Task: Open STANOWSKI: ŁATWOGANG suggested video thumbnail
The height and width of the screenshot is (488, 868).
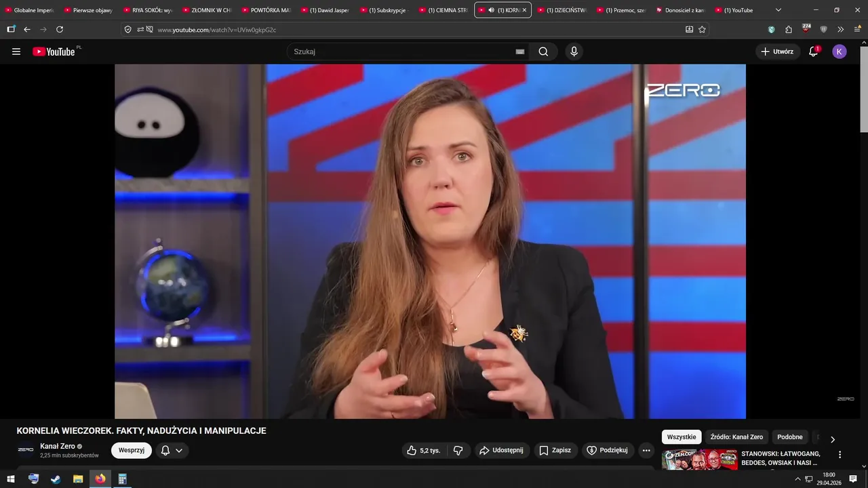Action: click(x=699, y=459)
